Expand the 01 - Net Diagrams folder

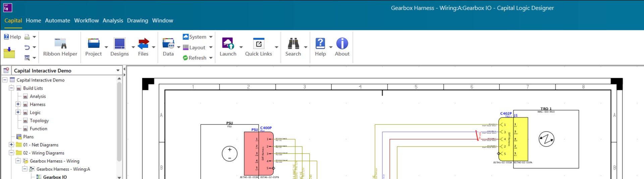point(11,145)
